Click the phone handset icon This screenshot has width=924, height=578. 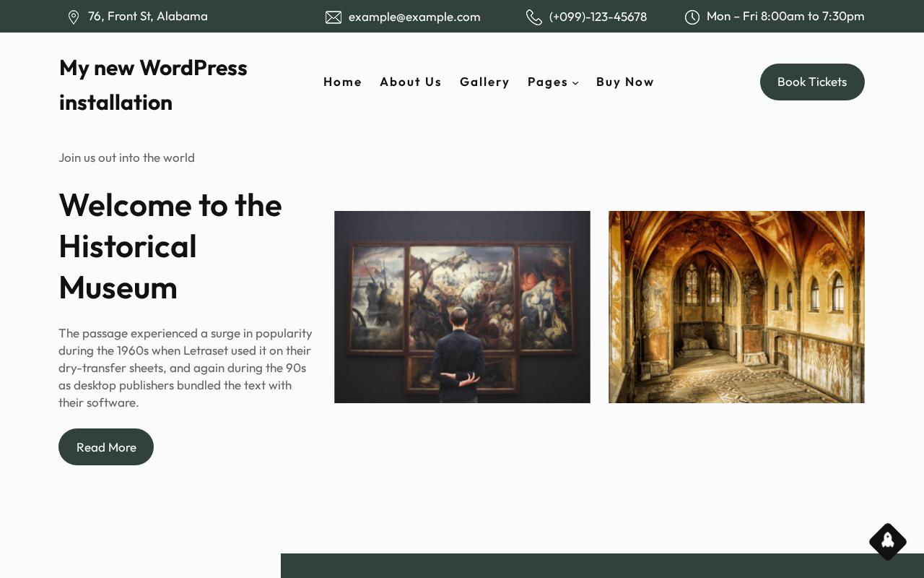[x=534, y=17]
